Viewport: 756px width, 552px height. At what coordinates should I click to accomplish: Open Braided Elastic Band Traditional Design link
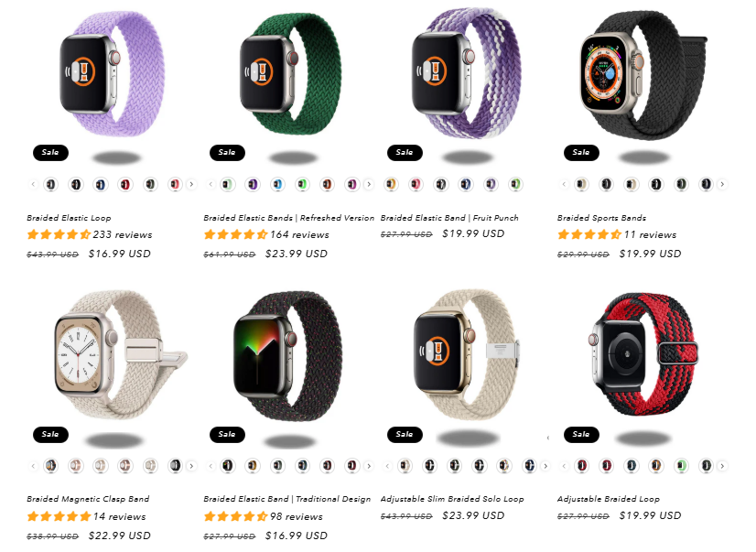point(286,499)
